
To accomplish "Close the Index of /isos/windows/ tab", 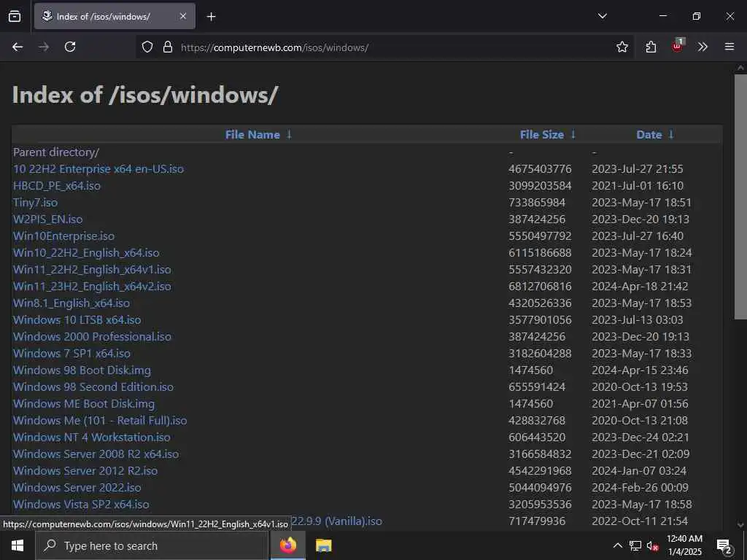I will (183, 16).
